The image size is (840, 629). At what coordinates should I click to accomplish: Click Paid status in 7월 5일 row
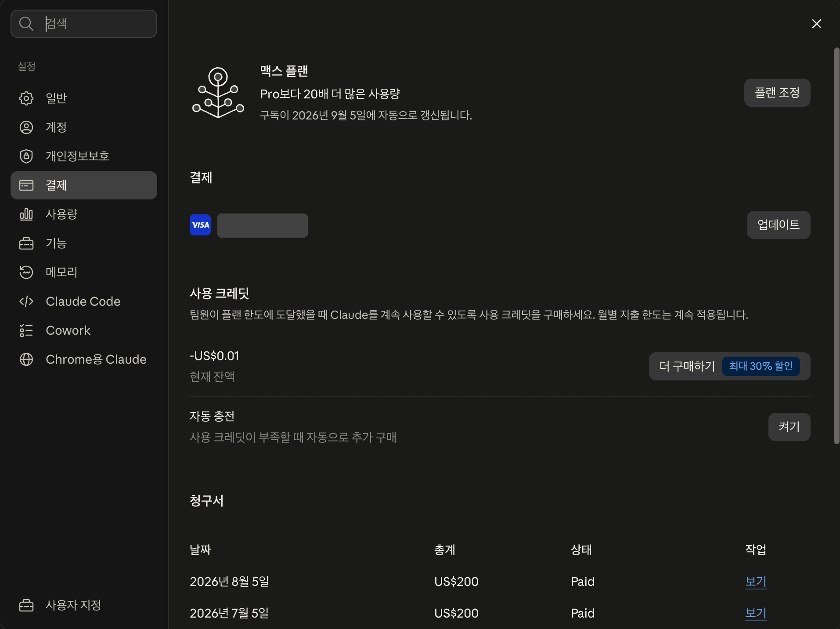(x=583, y=613)
